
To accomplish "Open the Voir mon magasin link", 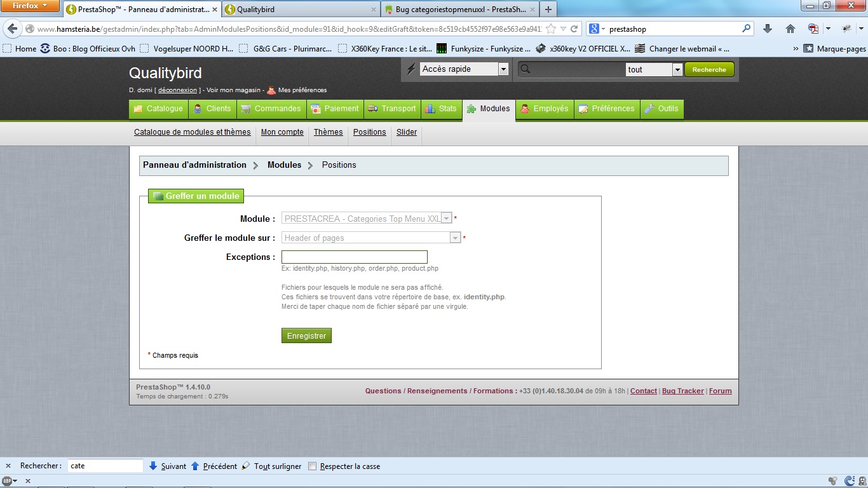I will tap(233, 90).
